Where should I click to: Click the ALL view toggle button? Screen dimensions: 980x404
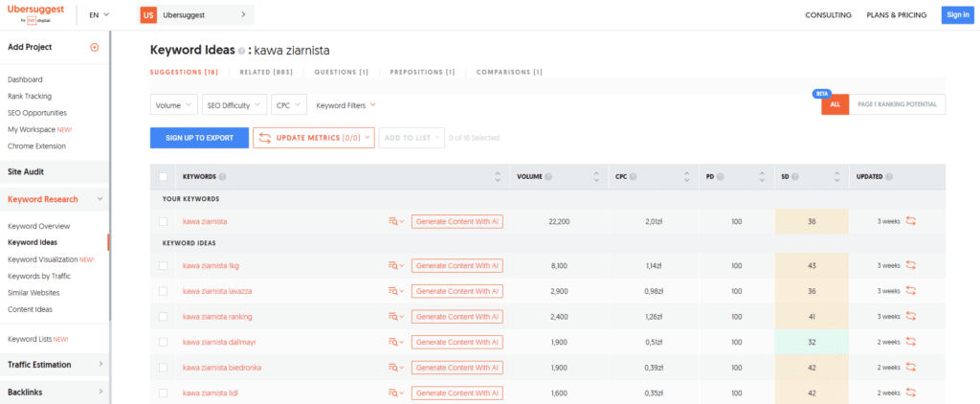point(835,104)
